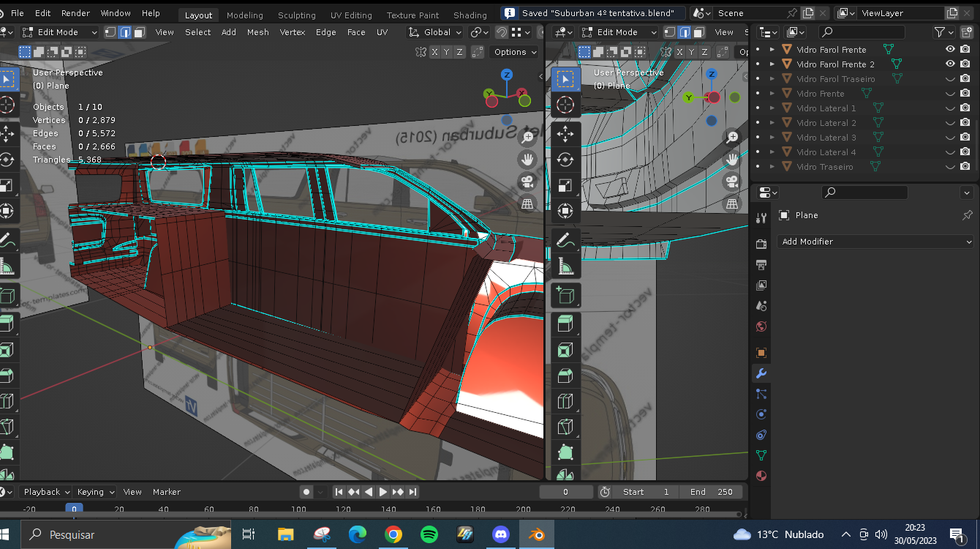Hide Vidro Farol Frente in viewport
The image size is (980, 549).
950,49
